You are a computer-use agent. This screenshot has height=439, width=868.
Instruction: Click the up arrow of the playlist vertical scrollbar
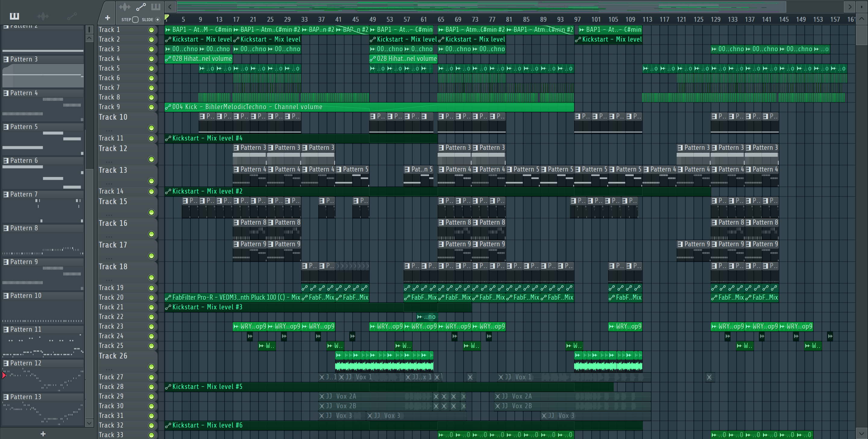[862, 19]
